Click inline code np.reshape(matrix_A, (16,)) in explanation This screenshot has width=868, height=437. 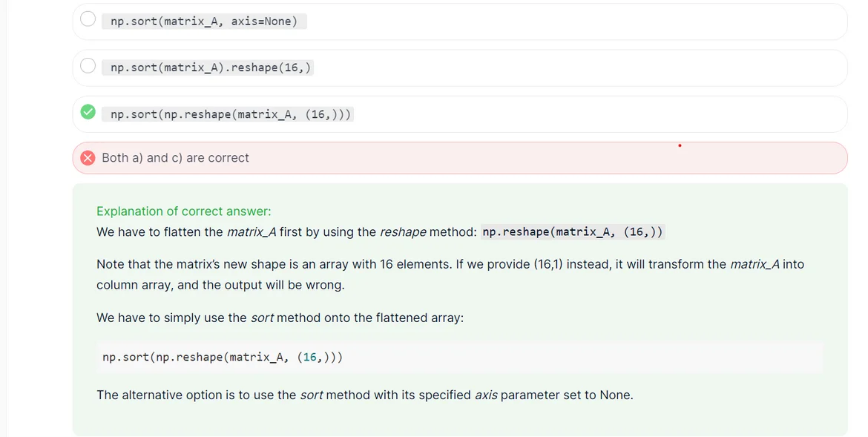click(x=572, y=232)
